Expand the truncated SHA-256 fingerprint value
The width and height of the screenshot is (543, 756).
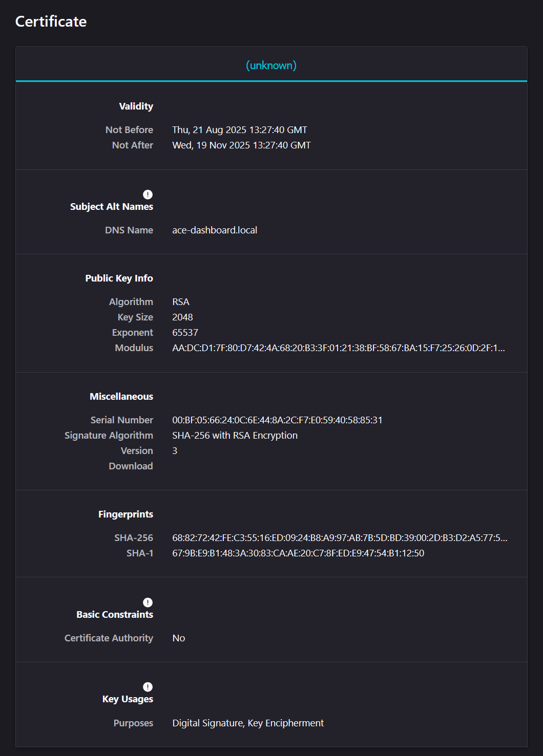coord(340,538)
